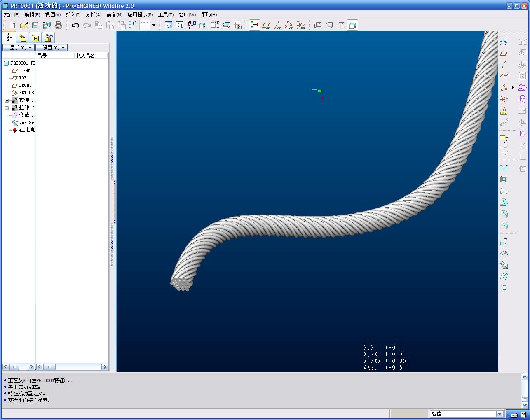Select the Rib tool

pyautogui.click(x=504, y=191)
